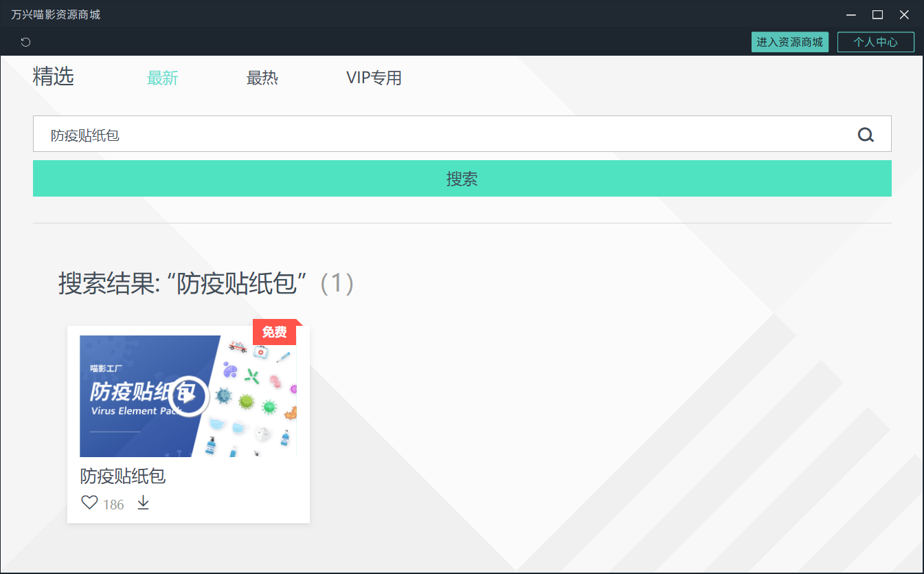Click the play button on the sticker pack preview

[x=188, y=396]
